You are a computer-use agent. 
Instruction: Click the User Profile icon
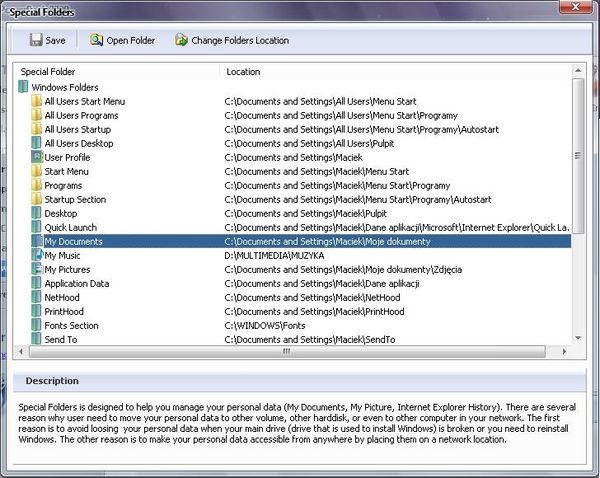click(x=37, y=157)
